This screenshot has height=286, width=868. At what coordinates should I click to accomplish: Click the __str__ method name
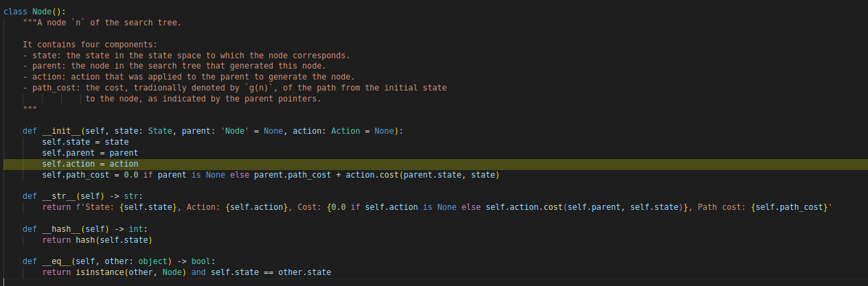point(59,196)
